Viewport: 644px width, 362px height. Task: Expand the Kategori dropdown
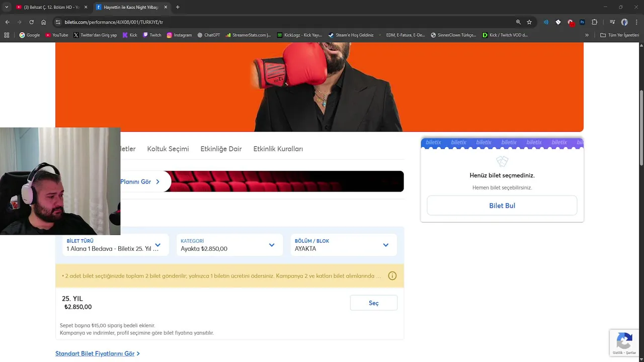click(229, 245)
